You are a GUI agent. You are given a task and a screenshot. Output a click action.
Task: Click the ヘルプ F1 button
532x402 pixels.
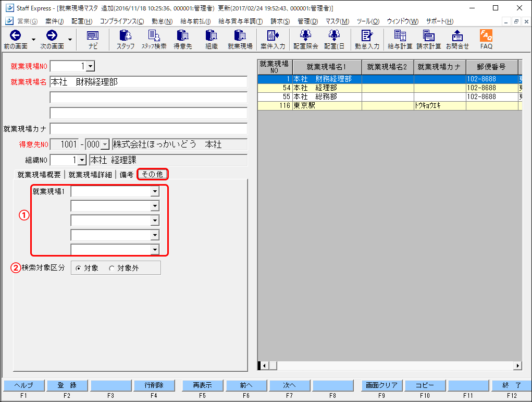(24, 385)
